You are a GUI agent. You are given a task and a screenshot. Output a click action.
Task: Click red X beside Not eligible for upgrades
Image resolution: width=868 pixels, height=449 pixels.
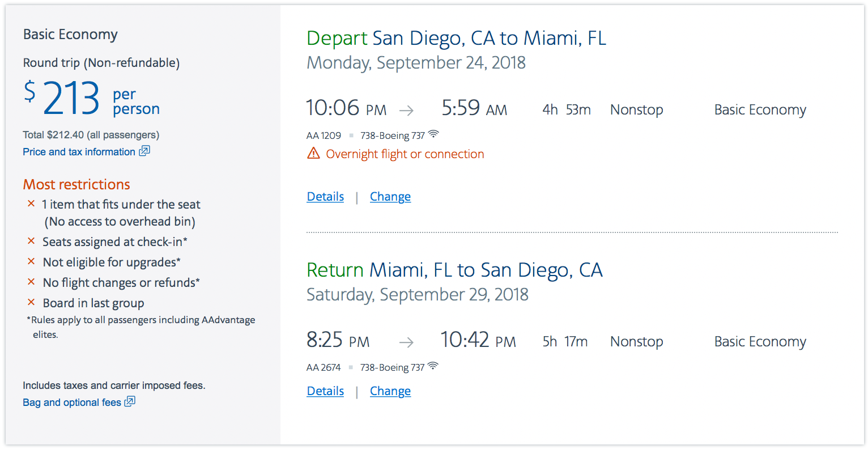[x=31, y=261]
